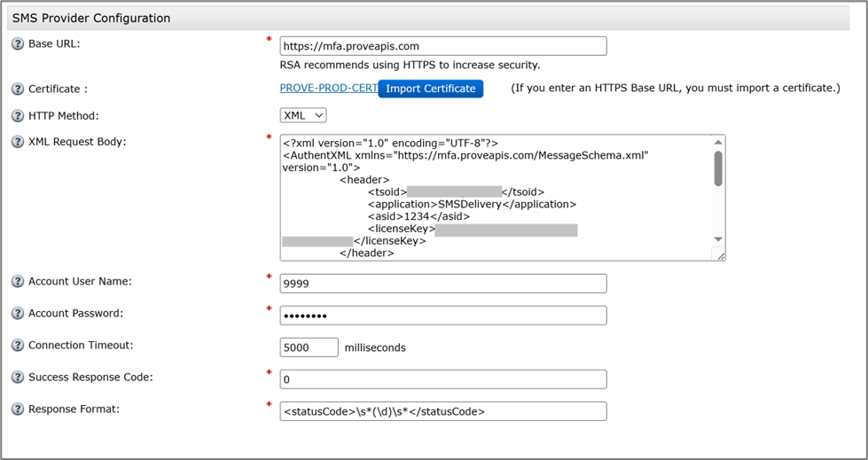Click help icon for Success Response Code

(18, 378)
